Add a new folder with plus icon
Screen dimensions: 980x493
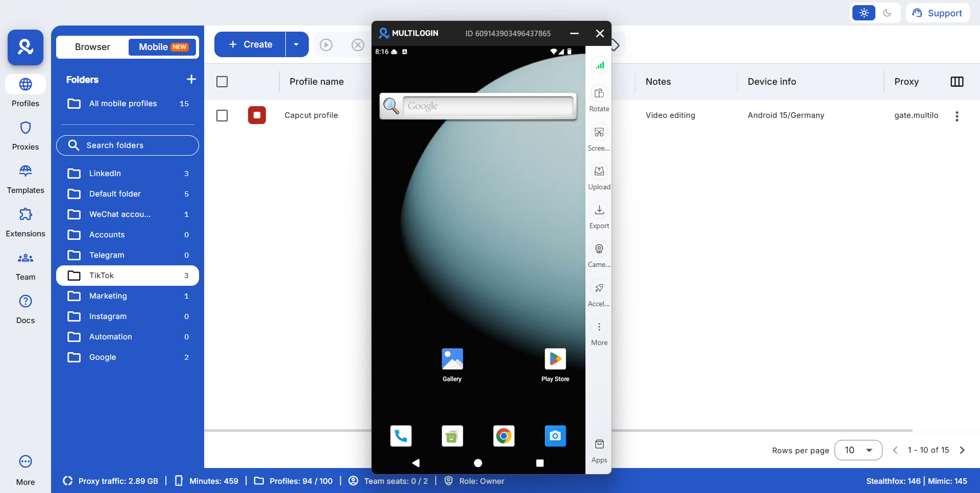click(x=191, y=80)
